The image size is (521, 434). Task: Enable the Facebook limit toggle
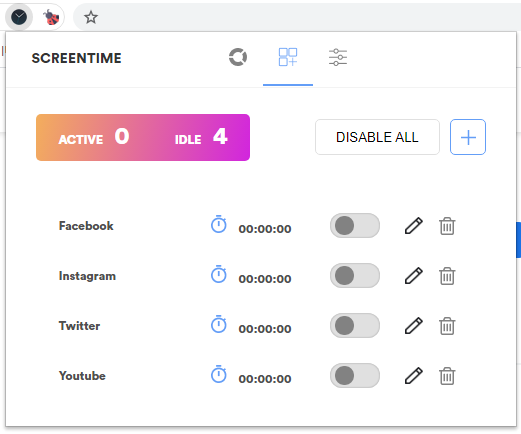[x=355, y=226]
